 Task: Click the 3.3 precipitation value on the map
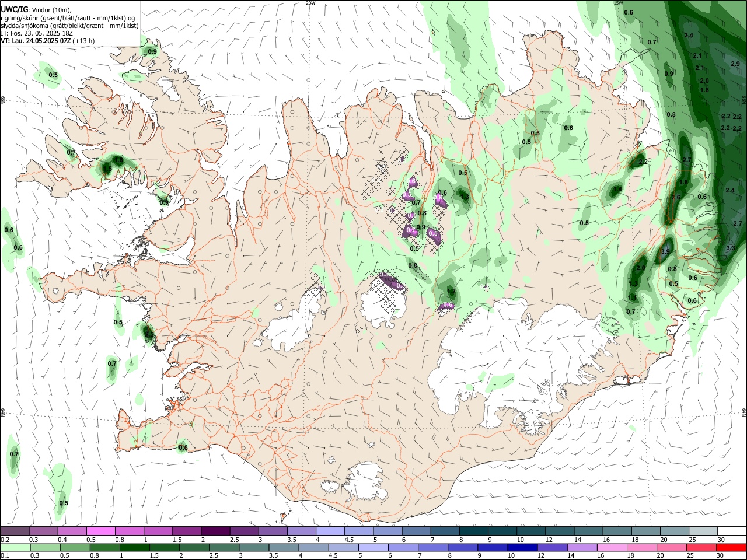(x=731, y=248)
